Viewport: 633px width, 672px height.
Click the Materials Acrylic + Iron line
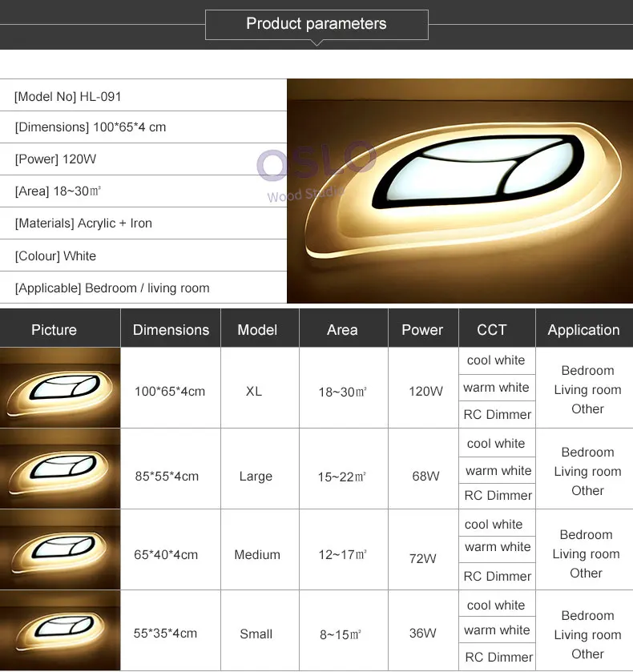(143, 223)
